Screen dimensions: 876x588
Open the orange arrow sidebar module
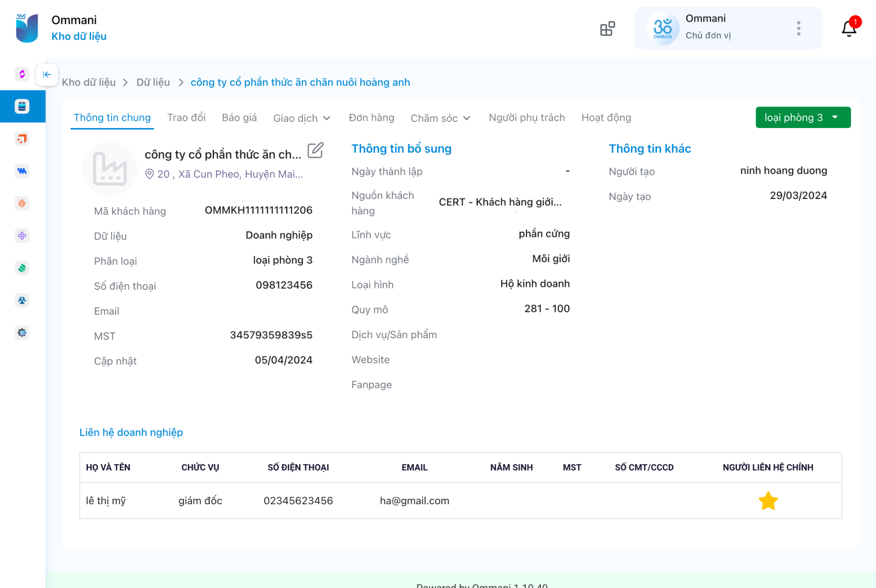[x=22, y=139]
